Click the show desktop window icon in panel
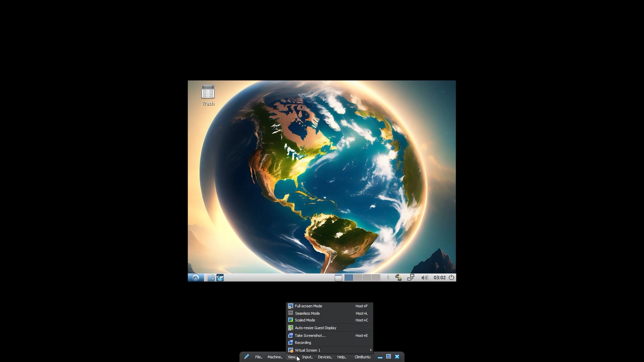The width and height of the screenshot is (644, 362). point(338,277)
